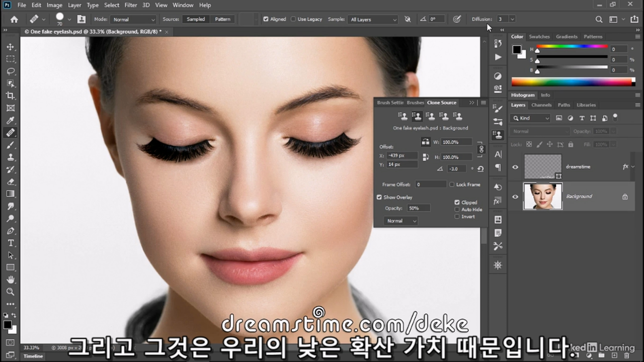Enable the Lock Frame checkbox
Image resolution: width=644 pixels, height=362 pixels.
[x=452, y=185]
